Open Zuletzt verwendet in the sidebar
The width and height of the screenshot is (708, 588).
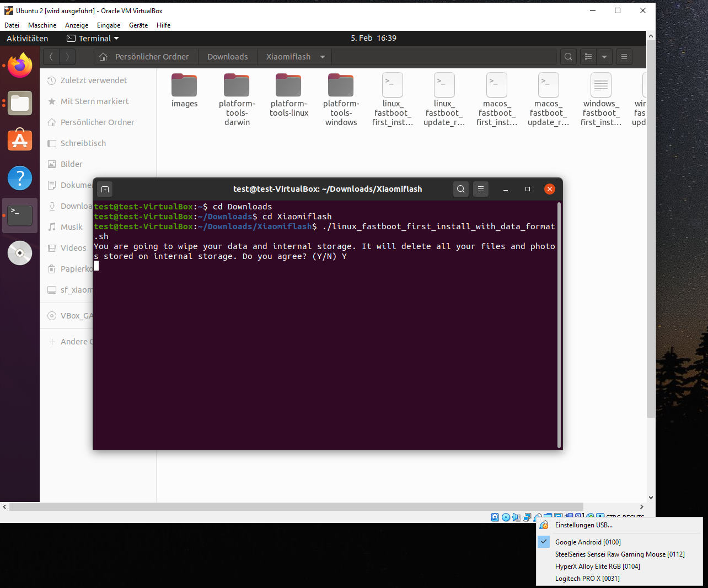tap(98, 80)
